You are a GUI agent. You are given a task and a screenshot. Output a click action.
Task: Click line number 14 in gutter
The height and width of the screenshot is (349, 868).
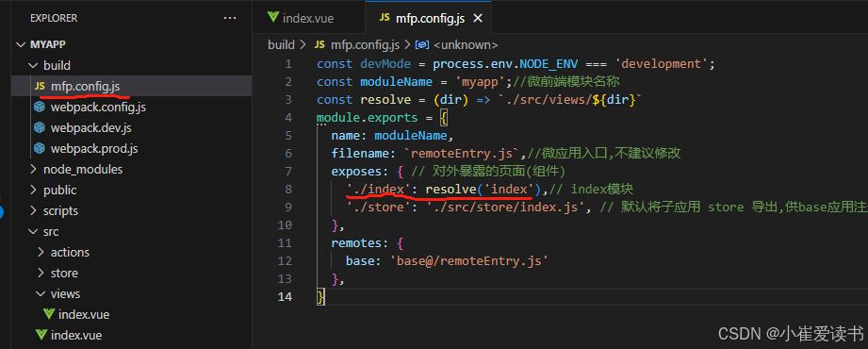point(285,296)
